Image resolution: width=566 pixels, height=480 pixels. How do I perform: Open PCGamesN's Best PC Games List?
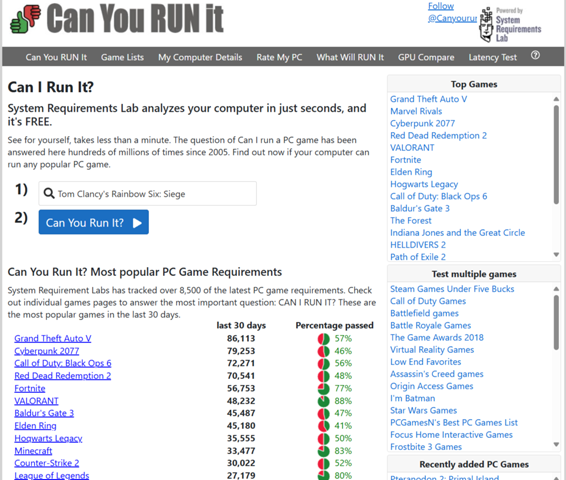click(x=454, y=423)
